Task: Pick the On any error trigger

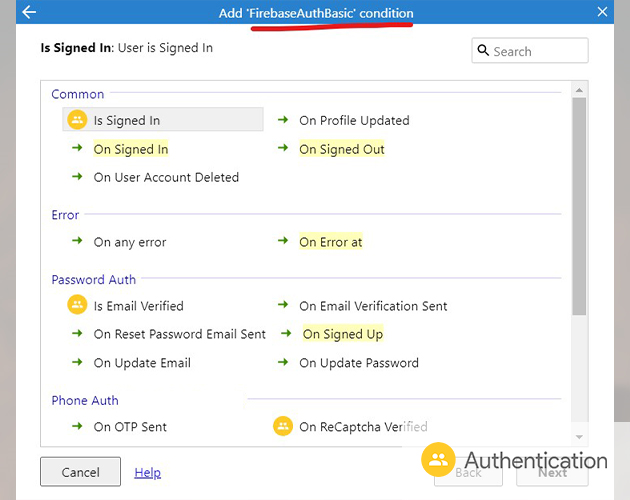Action: [130, 242]
